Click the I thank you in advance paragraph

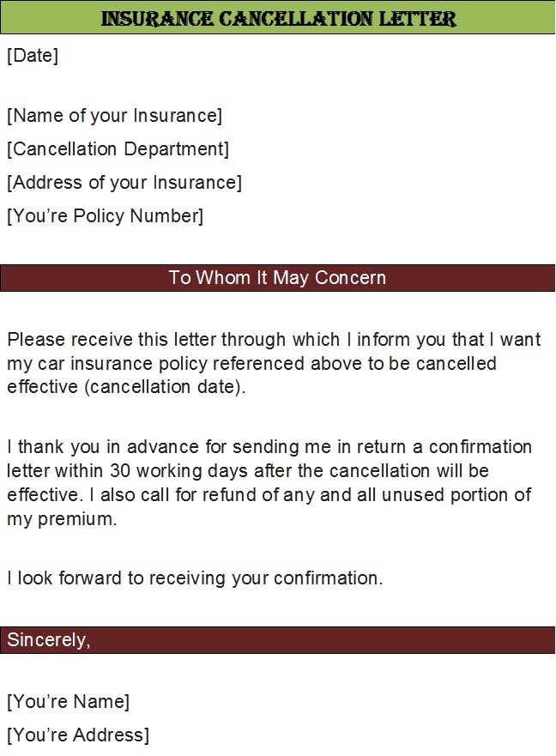click(x=269, y=482)
